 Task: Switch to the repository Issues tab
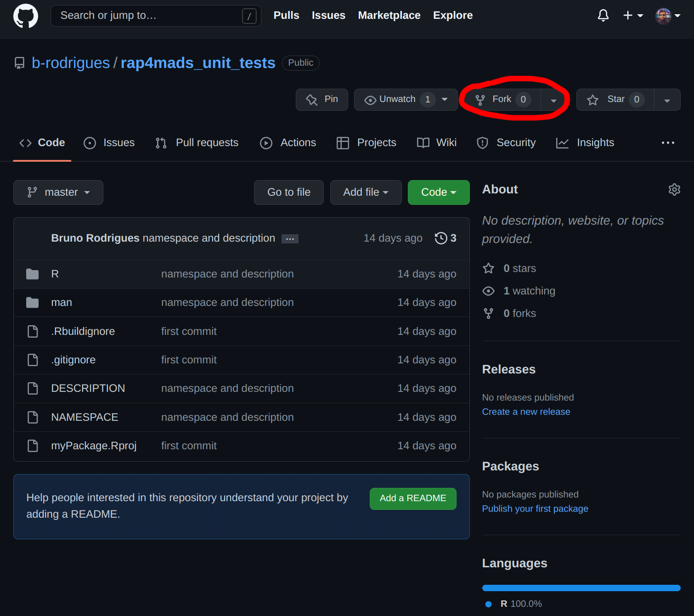(x=109, y=143)
